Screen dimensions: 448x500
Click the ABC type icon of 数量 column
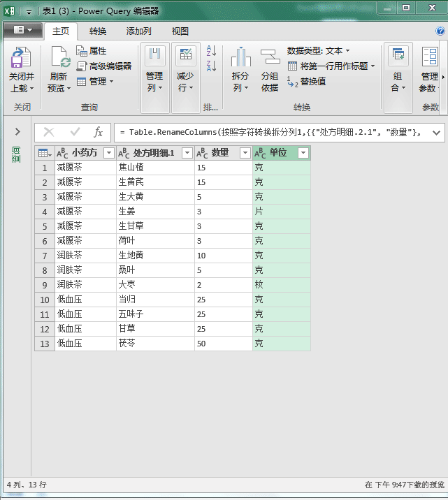click(202, 154)
